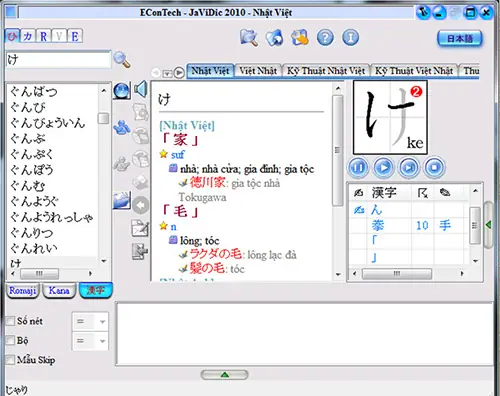This screenshot has height=396, width=500.
Task: Click the 德川家 example link
Action: (x=208, y=183)
